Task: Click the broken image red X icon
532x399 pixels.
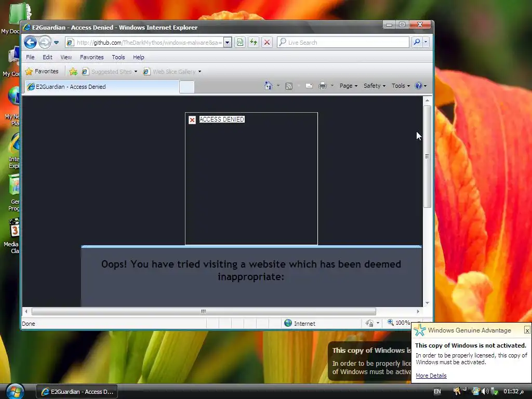Action: point(192,120)
